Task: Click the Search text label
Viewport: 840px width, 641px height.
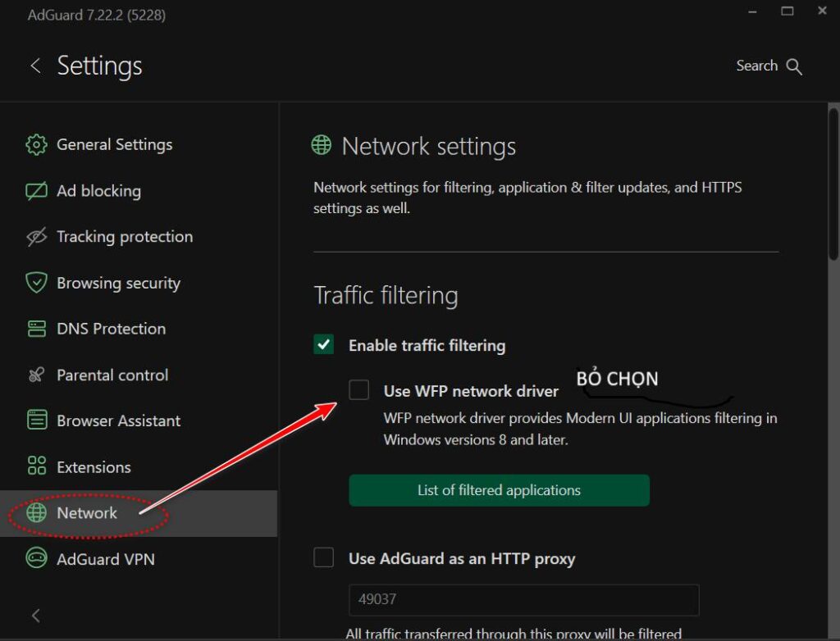Action: pyautogui.click(x=756, y=66)
